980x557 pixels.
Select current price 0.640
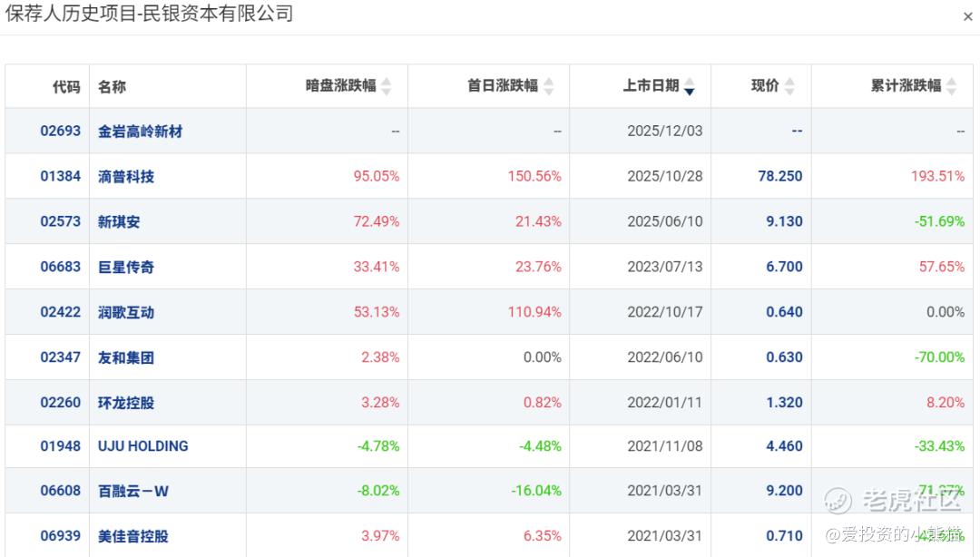784,312
